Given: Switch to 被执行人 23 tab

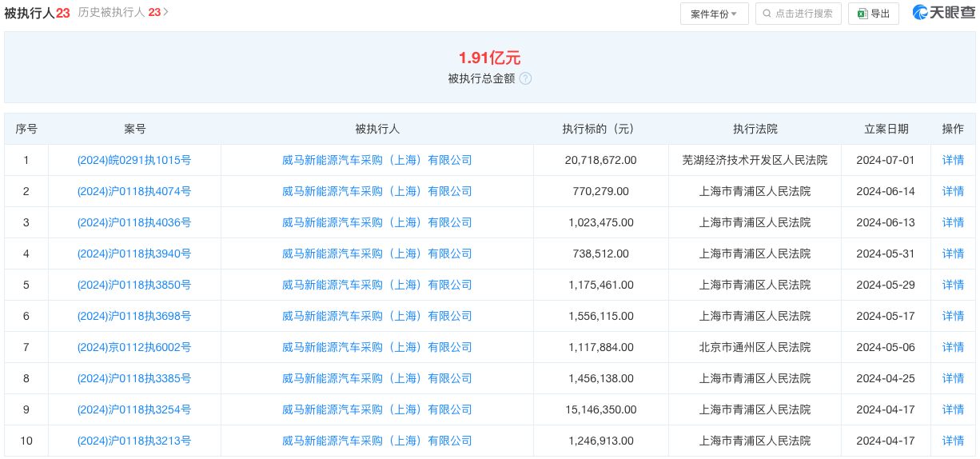Looking at the screenshot, I should tap(37, 13).
